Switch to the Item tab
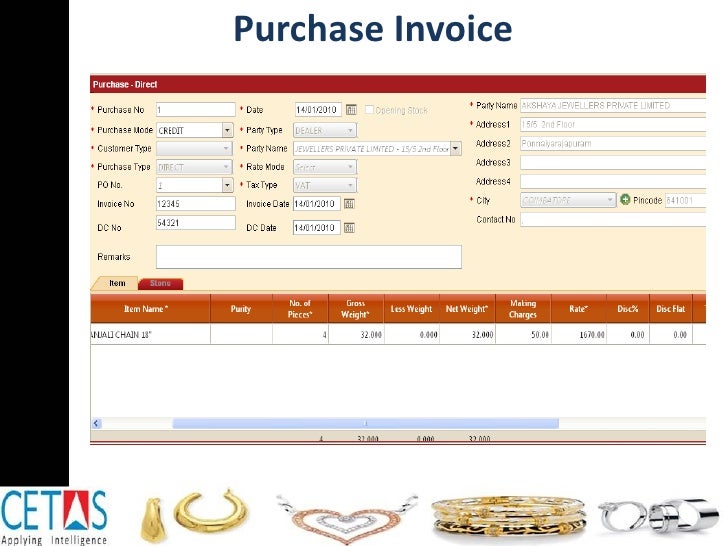This screenshot has height=546, width=728. click(x=117, y=283)
